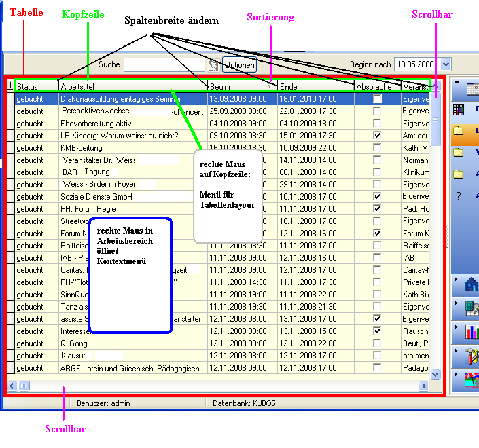Sort by the Ende column header

[x=316, y=87]
